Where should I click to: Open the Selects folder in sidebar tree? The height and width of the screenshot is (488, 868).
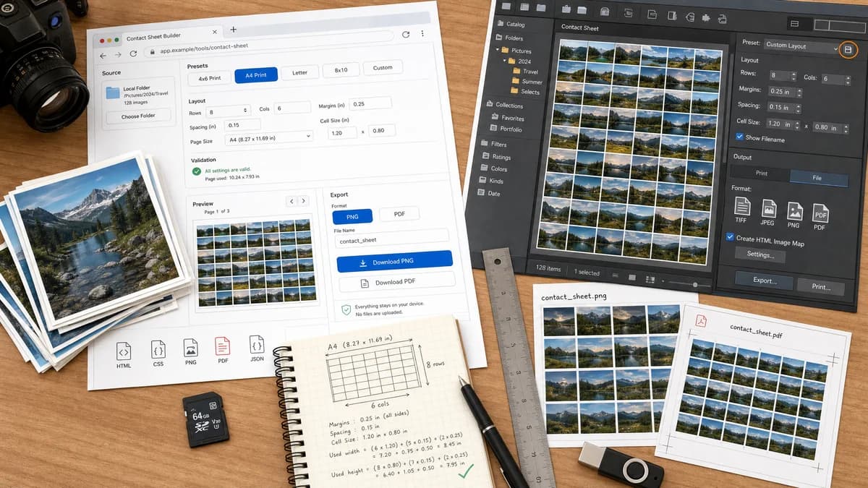click(524, 91)
